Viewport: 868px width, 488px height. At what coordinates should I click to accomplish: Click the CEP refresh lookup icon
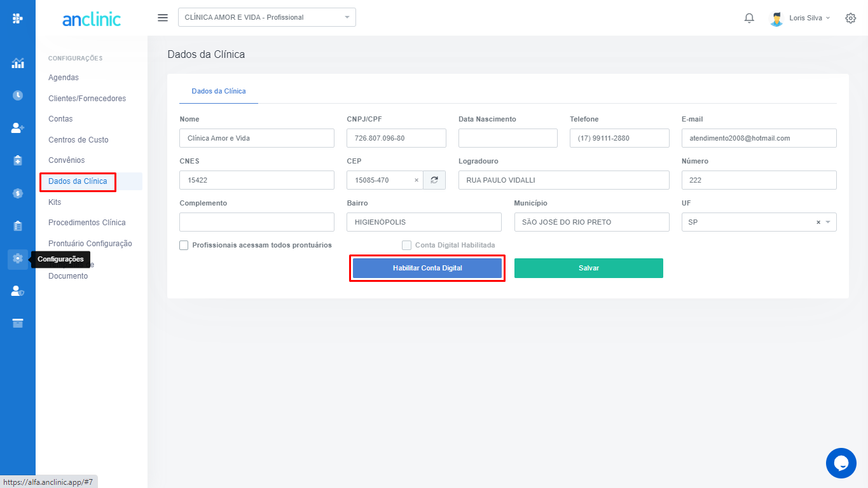pyautogui.click(x=434, y=180)
